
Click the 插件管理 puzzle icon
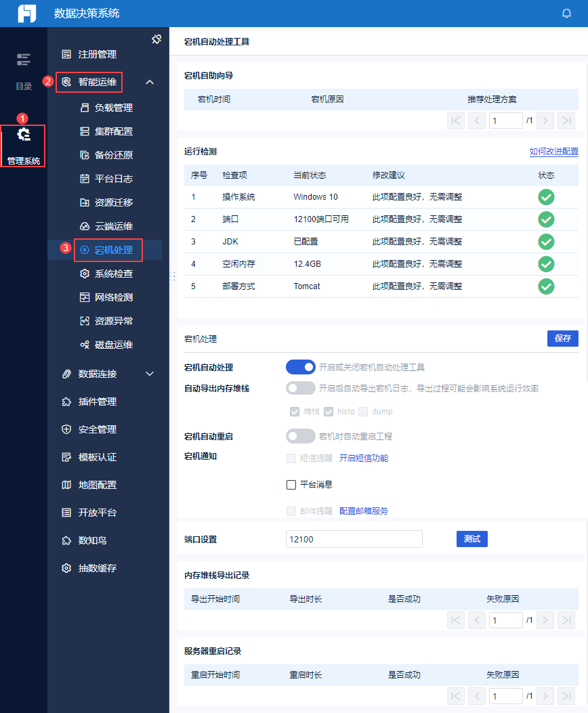pos(66,402)
